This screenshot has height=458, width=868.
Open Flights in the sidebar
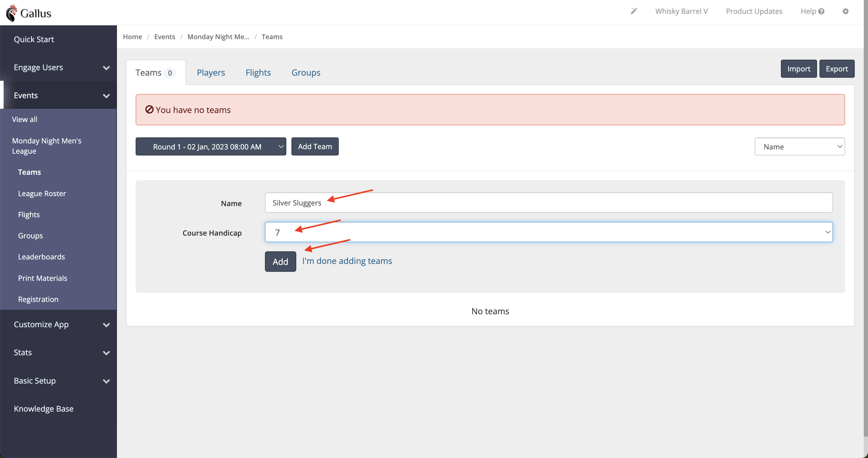29,215
